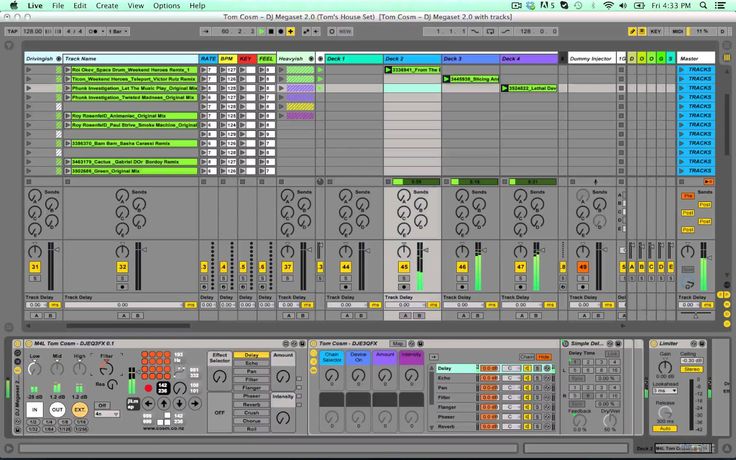Screen dimensions: 736x460
Task: Click the IN button in DJEQ3FX device
Action: click(x=34, y=410)
